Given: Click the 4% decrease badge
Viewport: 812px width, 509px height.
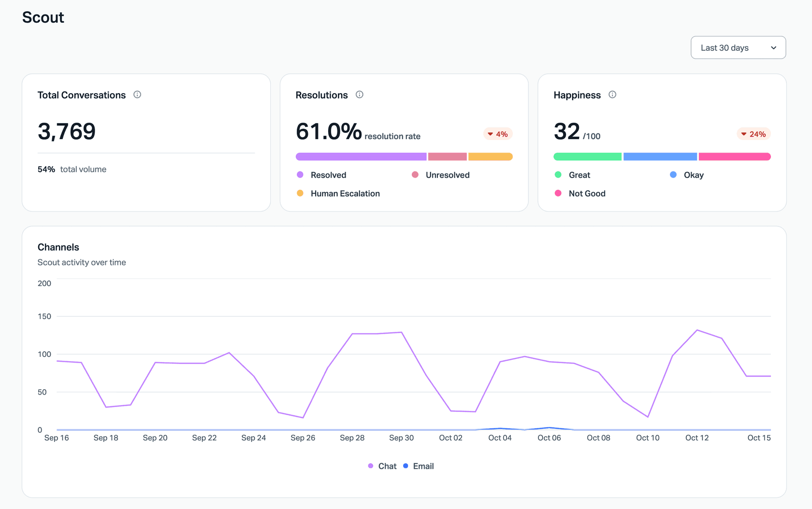Looking at the screenshot, I should 498,134.
